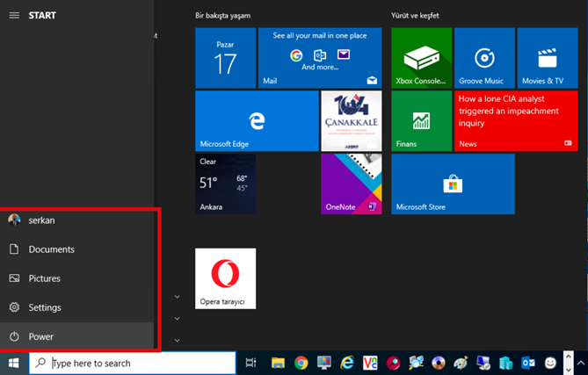Open the Calendar tile showing Pazar 17
The height and width of the screenshot is (375, 588).
click(x=225, y=58)
